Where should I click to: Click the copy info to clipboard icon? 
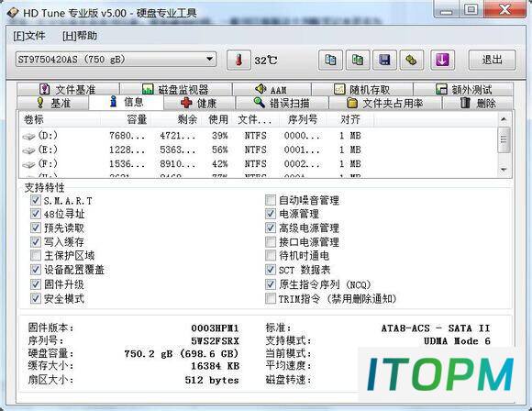pyautogui.click(x=330, y=60)
